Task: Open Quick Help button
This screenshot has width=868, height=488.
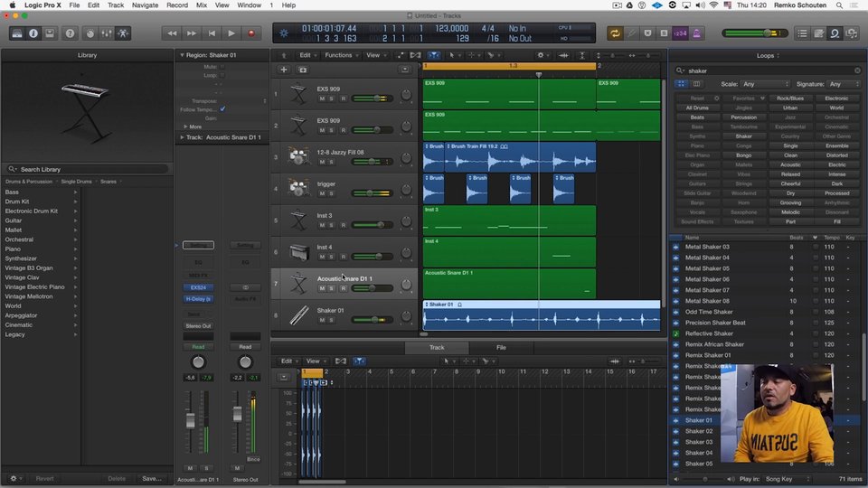Action: click(x=70, y=33)
